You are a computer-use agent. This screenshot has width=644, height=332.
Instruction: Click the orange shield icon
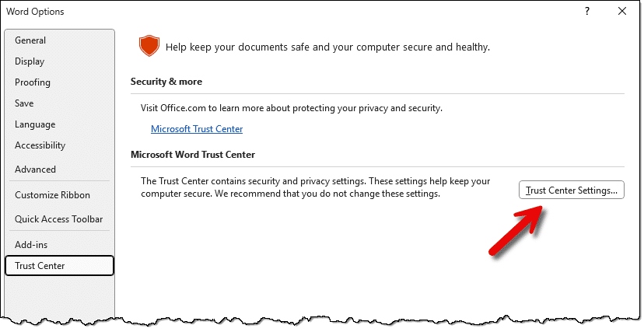tap(149, 47)
